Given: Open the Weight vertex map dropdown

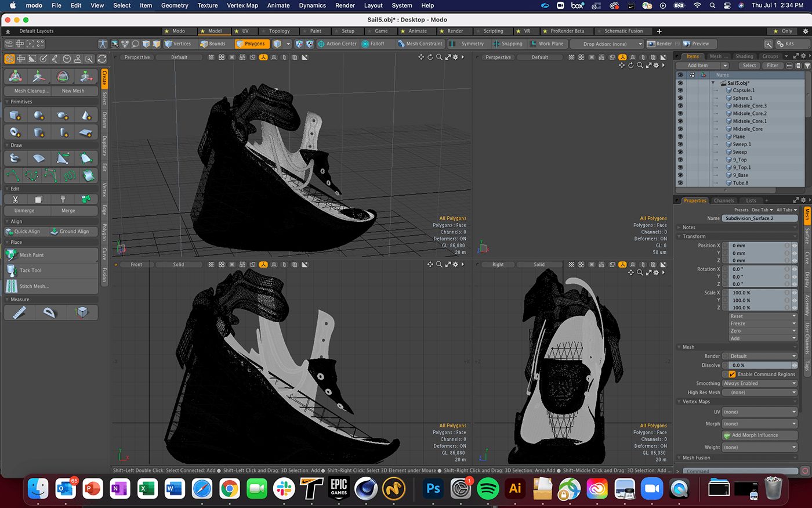Looking at the screenshot, I should [760, 448].
